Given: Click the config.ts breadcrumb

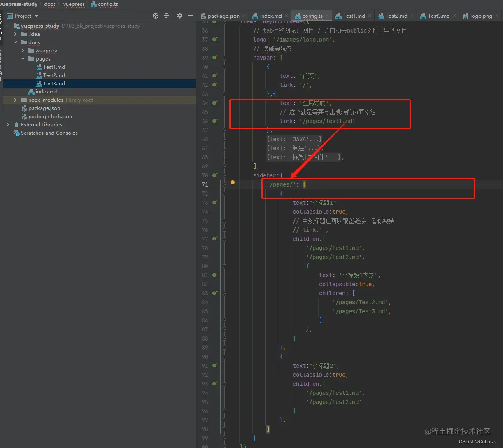Looking at the screenshot, I should [x=108, y=4].
